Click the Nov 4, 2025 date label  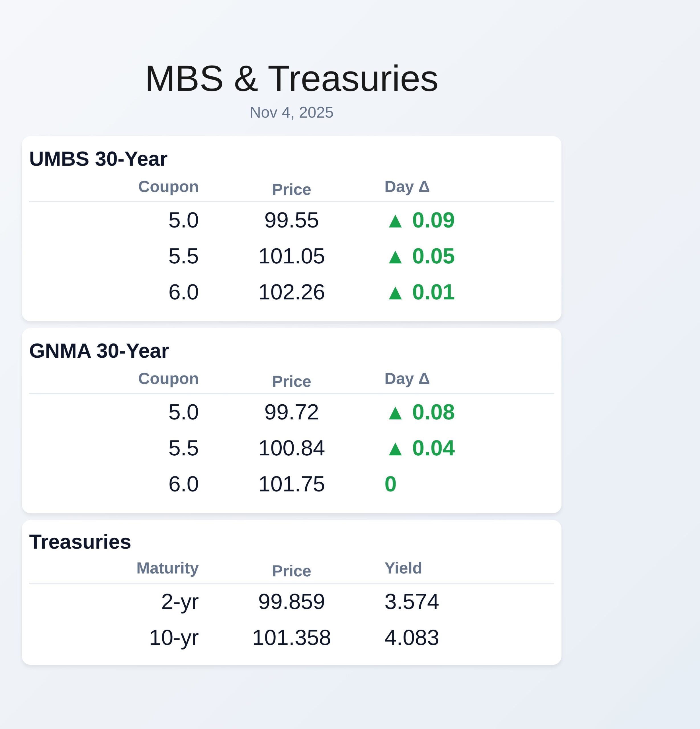point(292,112)
